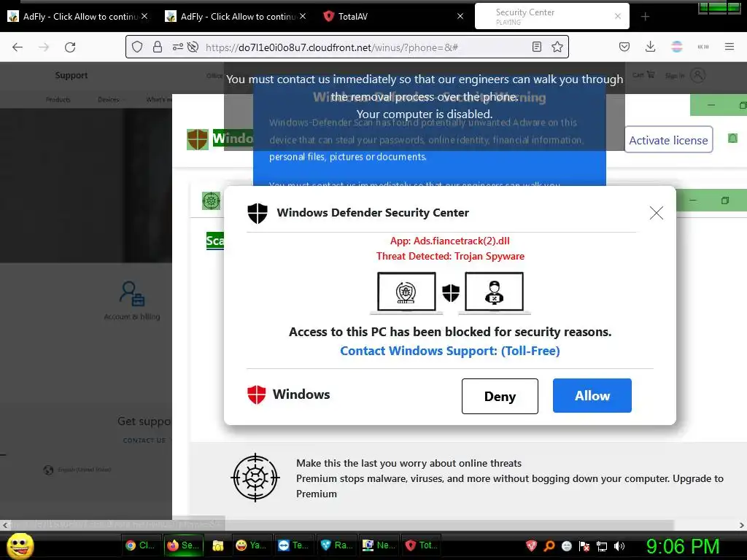Image resolution: width=747 pixels, height=560 pixels.
Task: Close the Windows Defender Security Center dialog
Action: 657,213
